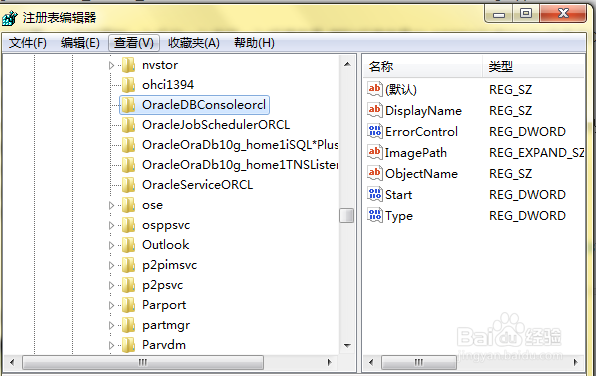Click the Parvdm folder icon
Image resolution: width=596 pixels, height=376 pixels.
pos(128,345)
